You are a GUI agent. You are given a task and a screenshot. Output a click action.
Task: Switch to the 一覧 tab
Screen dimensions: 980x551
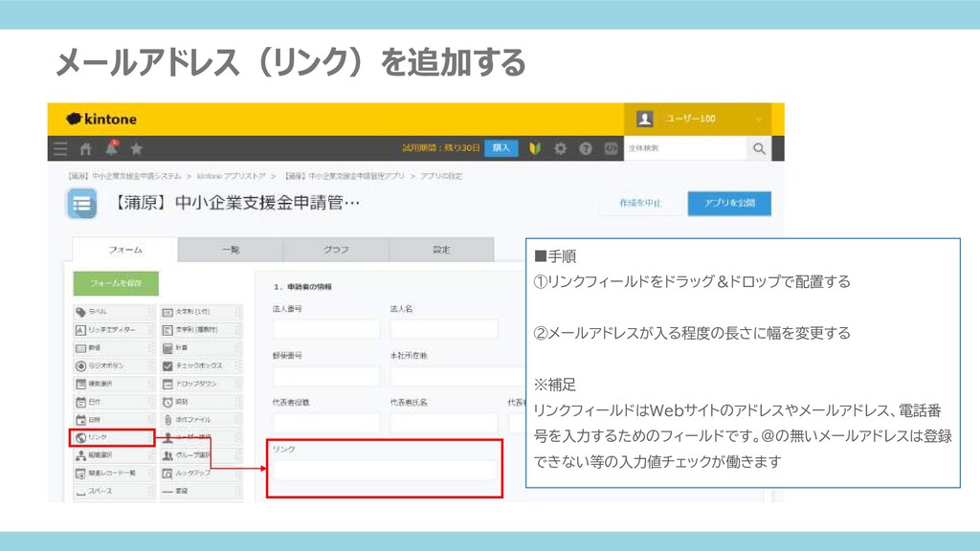tap(231, 250)
